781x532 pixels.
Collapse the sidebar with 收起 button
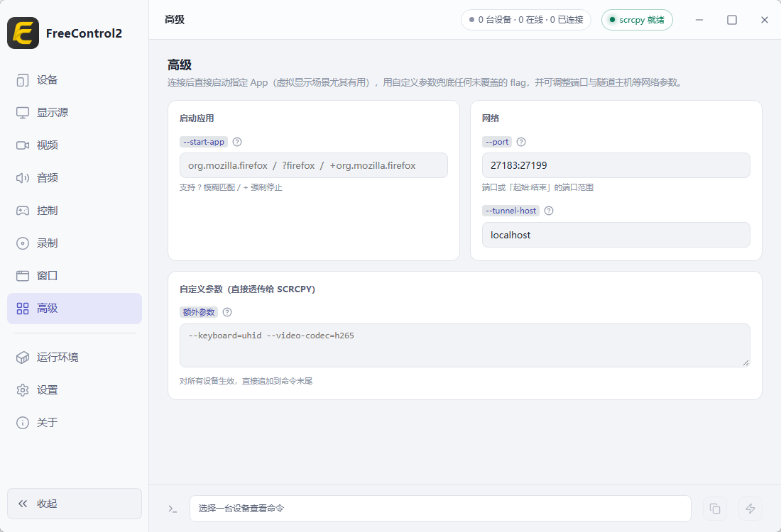point(75,504)
